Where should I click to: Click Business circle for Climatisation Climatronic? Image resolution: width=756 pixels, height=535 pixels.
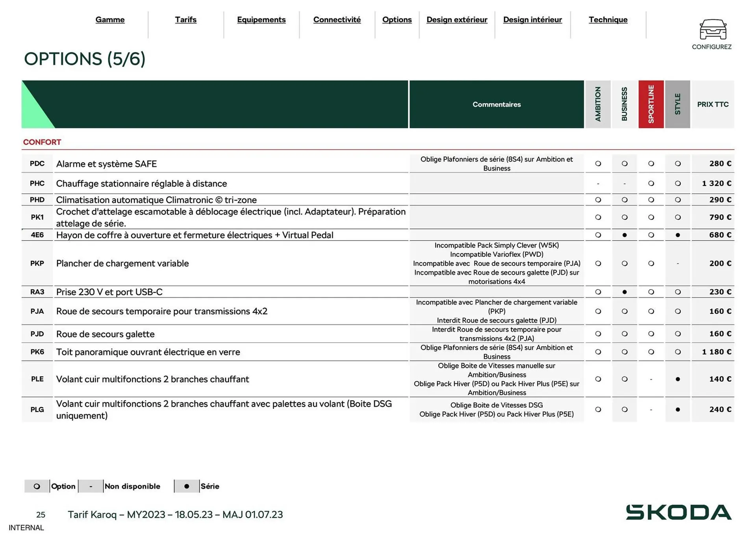(x=624, y=200)
